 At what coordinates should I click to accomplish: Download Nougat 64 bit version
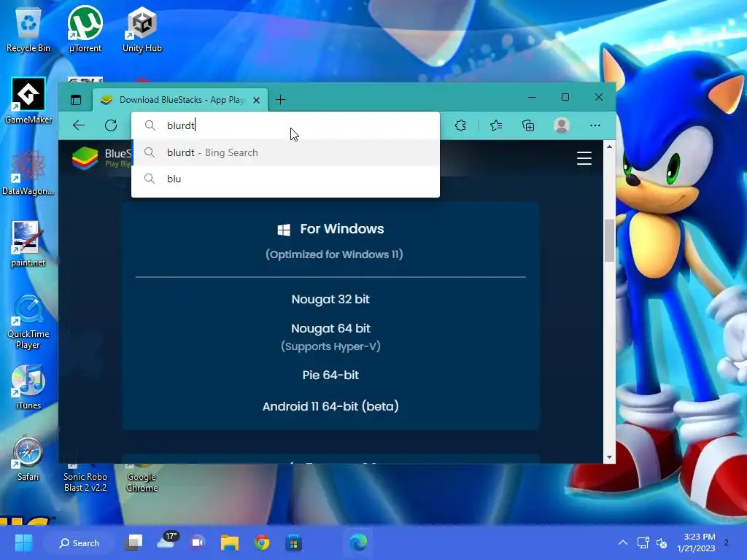click(x=330, y=328)
